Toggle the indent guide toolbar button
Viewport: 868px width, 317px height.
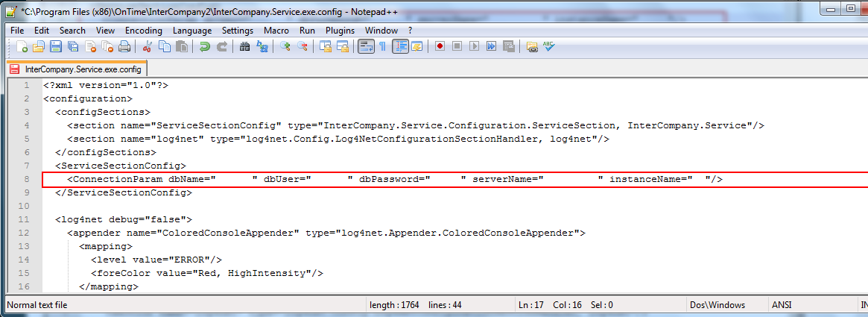click(400, 47)
